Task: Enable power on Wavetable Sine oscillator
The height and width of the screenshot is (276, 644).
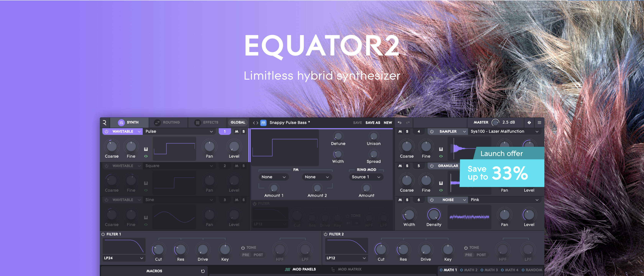Action: (107, 200)
